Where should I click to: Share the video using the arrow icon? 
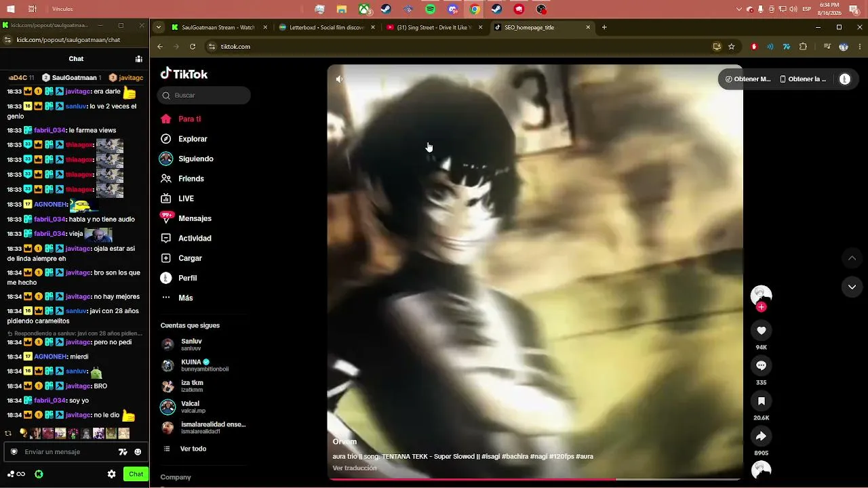(761, 436)
